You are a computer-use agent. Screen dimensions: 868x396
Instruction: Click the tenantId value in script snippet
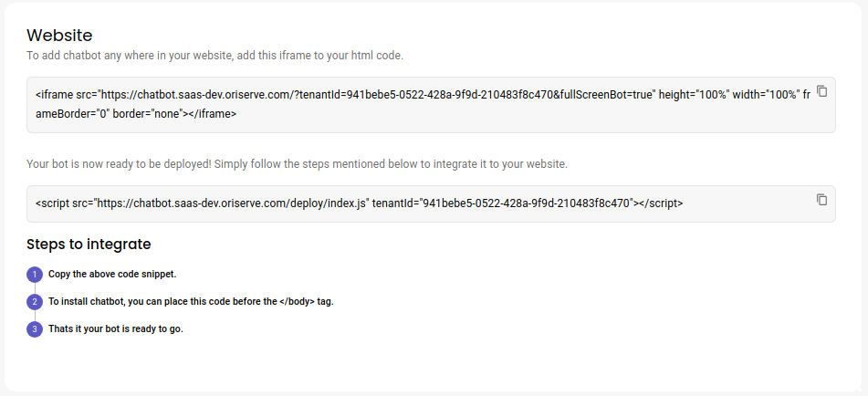(x=527, y=203)
